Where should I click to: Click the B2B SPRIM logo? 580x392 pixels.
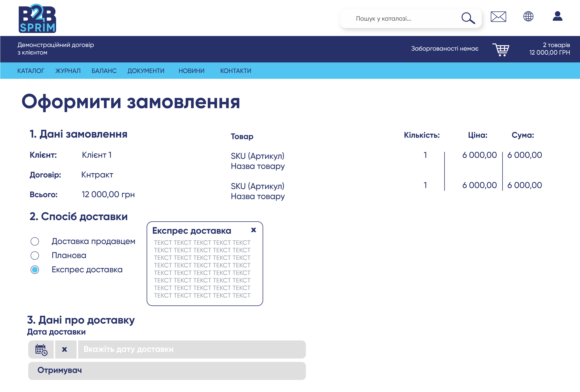(37, 18)
